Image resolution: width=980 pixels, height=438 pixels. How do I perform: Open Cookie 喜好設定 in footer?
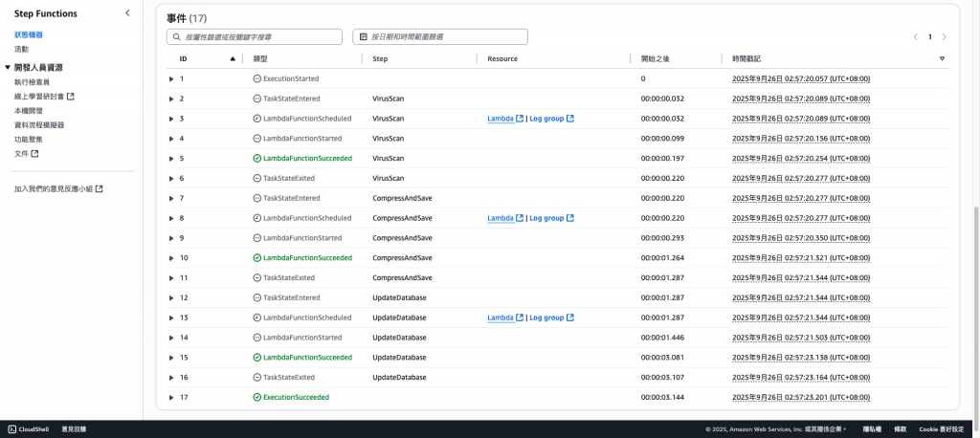pos(942,429)
